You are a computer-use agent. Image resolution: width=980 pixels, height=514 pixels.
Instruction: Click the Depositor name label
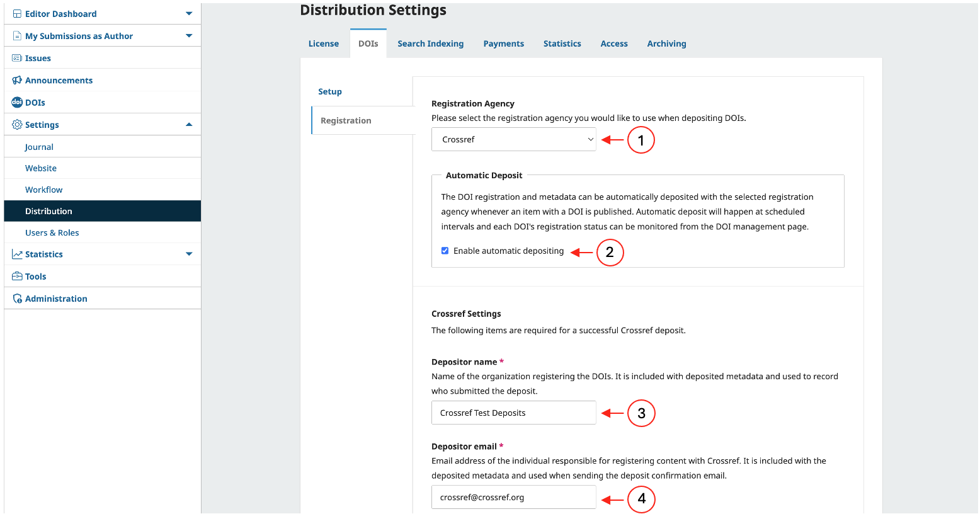tap(464, 362)
